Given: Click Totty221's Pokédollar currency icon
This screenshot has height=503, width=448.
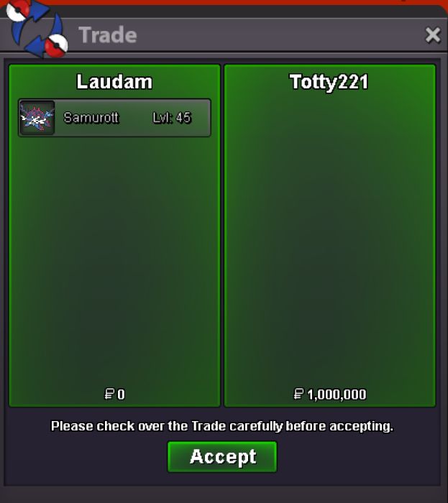Looking at the screenshot, I should tap(298, 394).
